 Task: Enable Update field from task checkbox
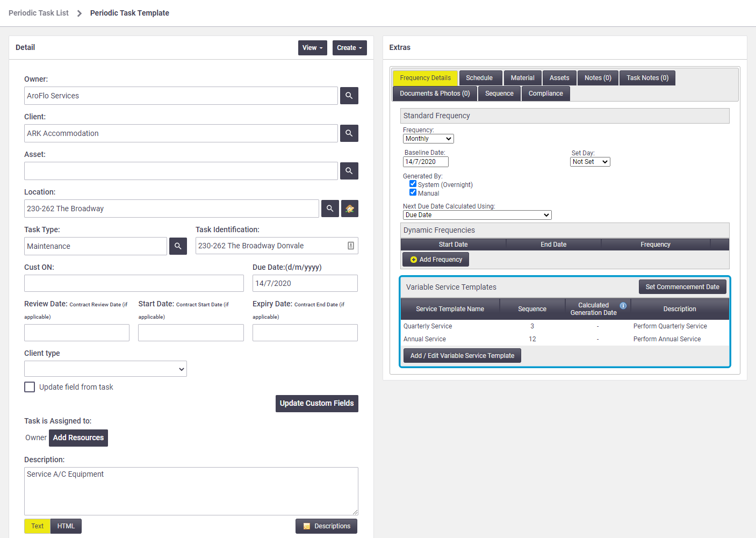point(30,387)
